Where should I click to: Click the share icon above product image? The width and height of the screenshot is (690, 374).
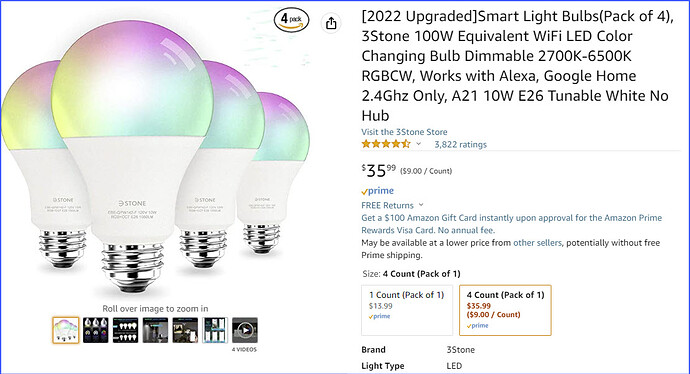click(331, 22)
